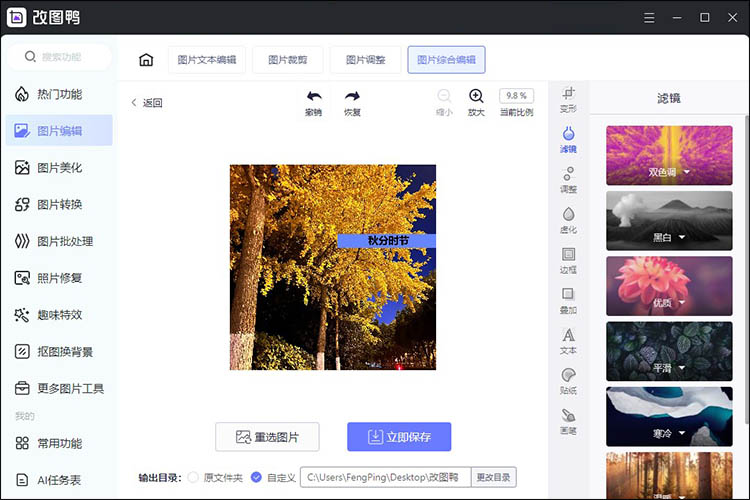The height and width of the screenshot is (500, 750).
Task: Click the 更改目录 button
Action: [x=494, y=477]
